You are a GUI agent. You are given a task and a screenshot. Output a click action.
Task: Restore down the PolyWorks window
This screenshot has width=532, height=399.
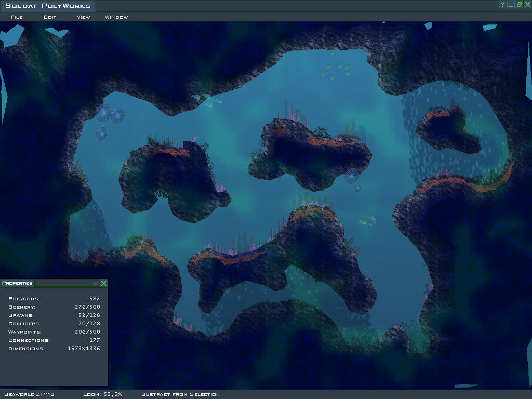519,5
